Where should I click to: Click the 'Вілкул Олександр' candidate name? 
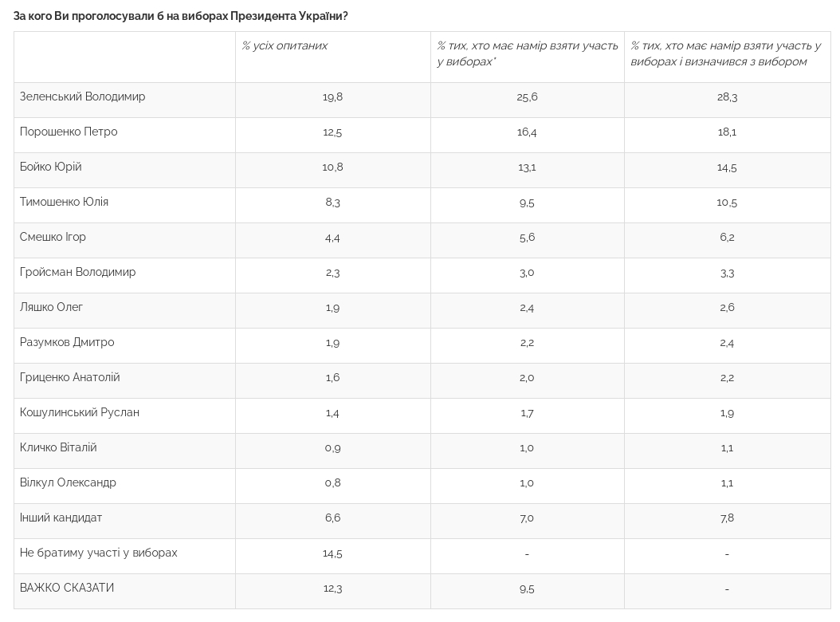68,482
